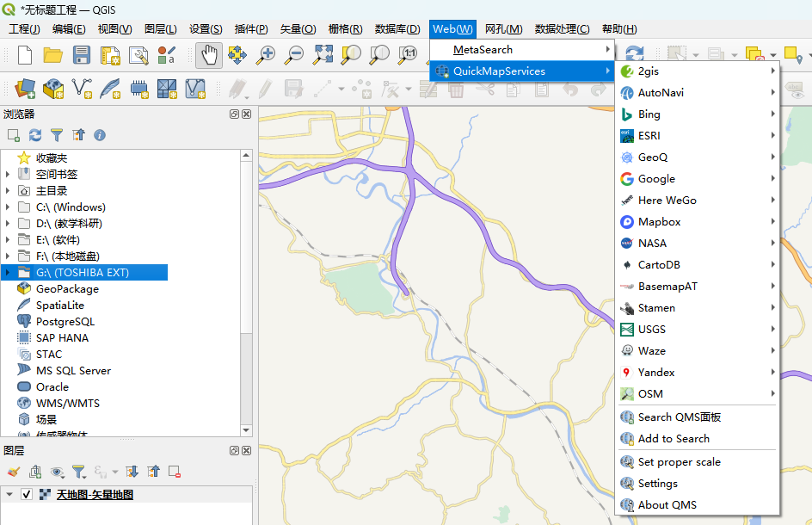Click the New Mesh Layer icon
812x525 pixels.
tap(167, 90)
